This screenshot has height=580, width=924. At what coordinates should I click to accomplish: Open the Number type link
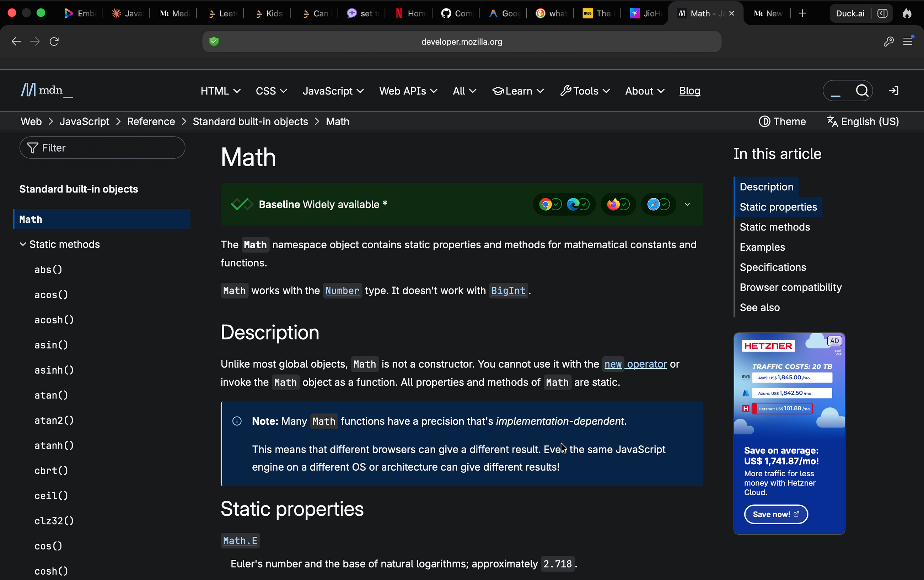(x=342, y=291)
